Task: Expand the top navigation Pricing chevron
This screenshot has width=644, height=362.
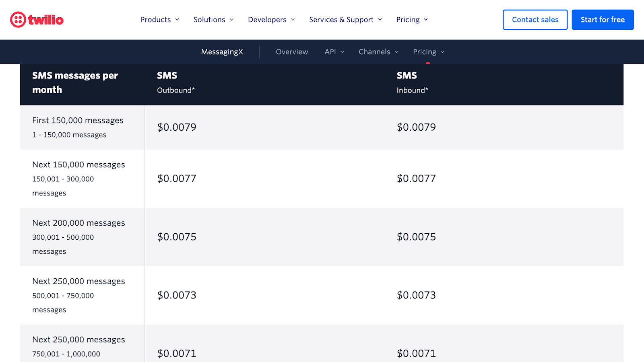Action: coord(426,20)
